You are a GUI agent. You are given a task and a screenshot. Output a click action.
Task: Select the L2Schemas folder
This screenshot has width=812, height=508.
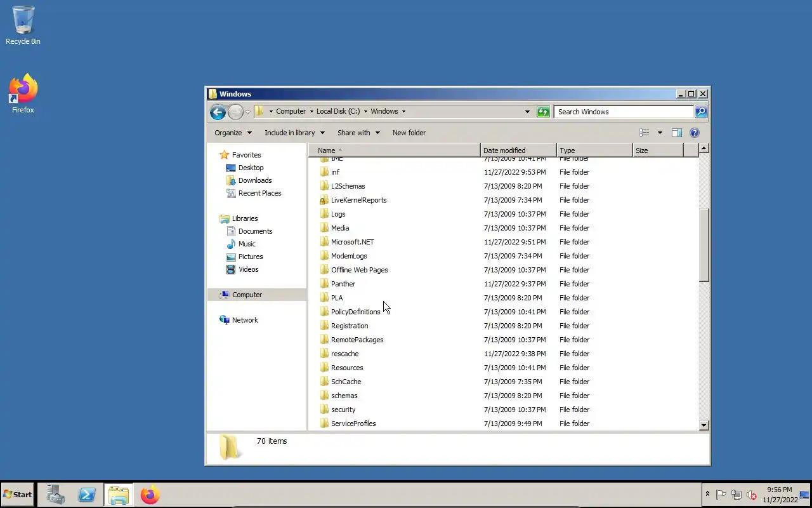click(348, 186)
